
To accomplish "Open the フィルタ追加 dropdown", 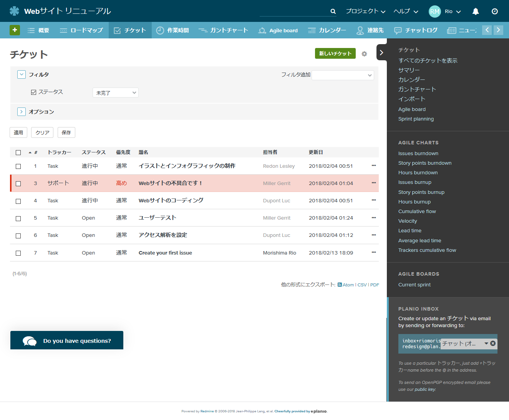I will (x=343, y=75).
